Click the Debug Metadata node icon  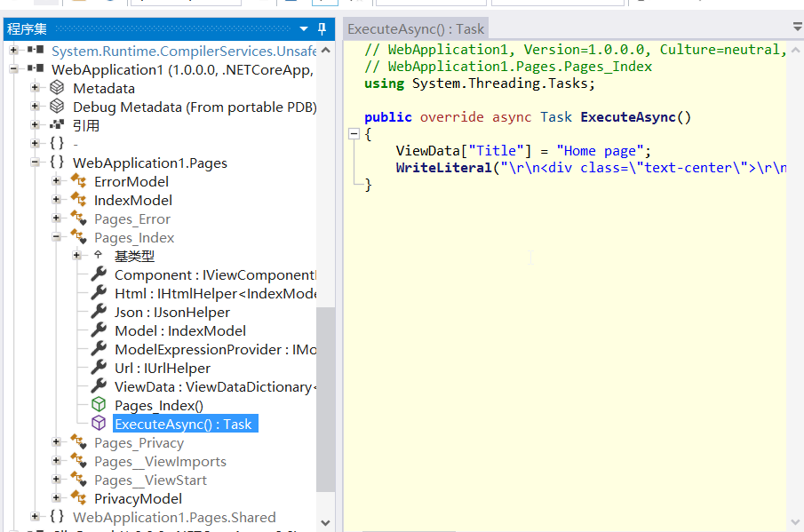pyautogui.click(x=57, y=107)
